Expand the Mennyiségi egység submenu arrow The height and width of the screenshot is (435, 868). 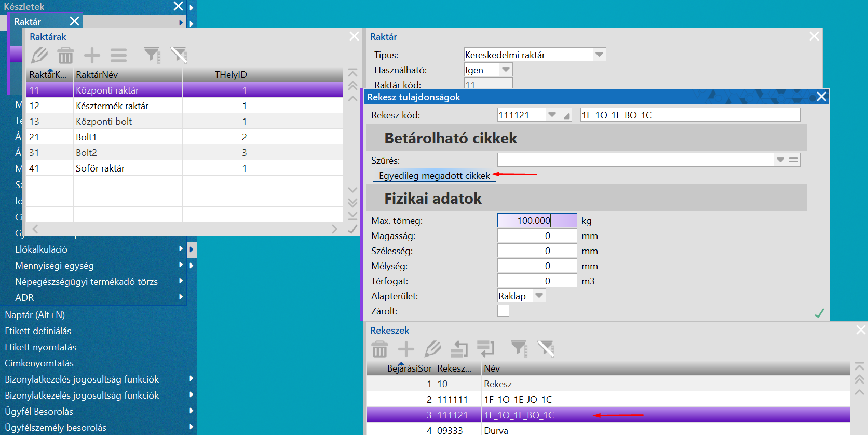[181, 265]
